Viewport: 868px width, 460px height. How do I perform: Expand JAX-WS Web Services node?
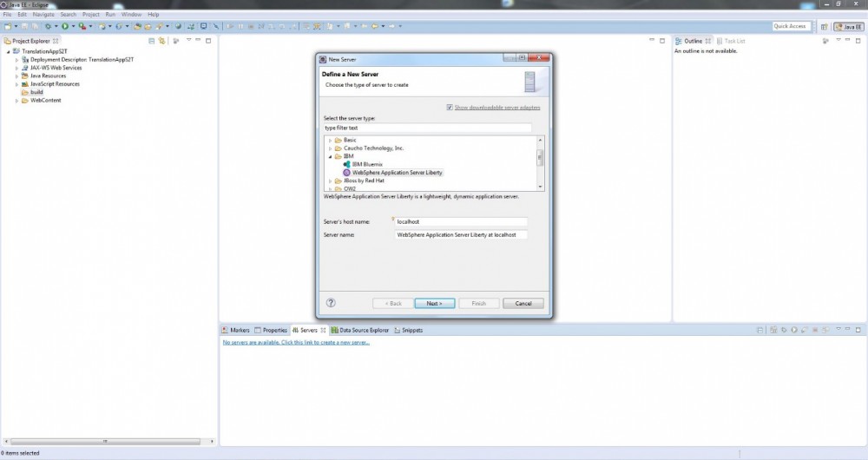[16, 68]
